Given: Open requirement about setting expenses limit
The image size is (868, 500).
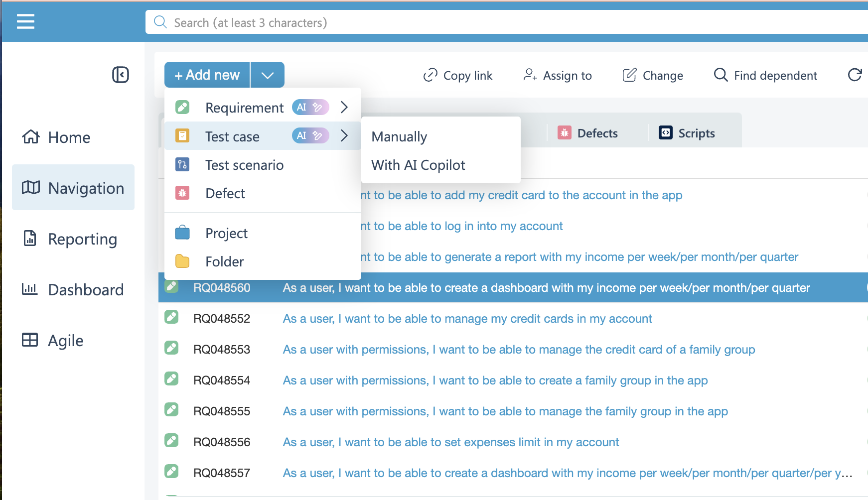Looking at the screenshot, I should tap(450, 442).
